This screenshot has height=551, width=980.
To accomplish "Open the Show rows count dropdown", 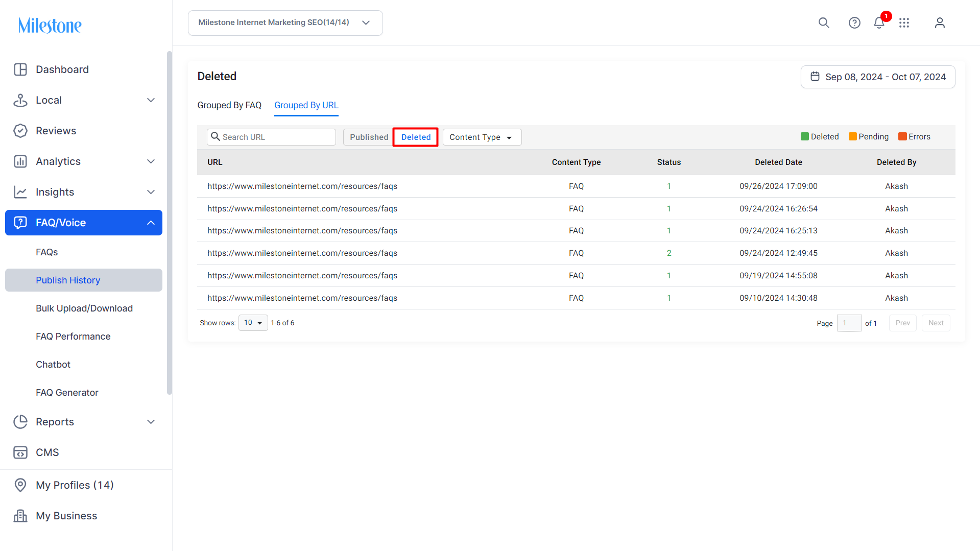I will (x=253, y=323).
